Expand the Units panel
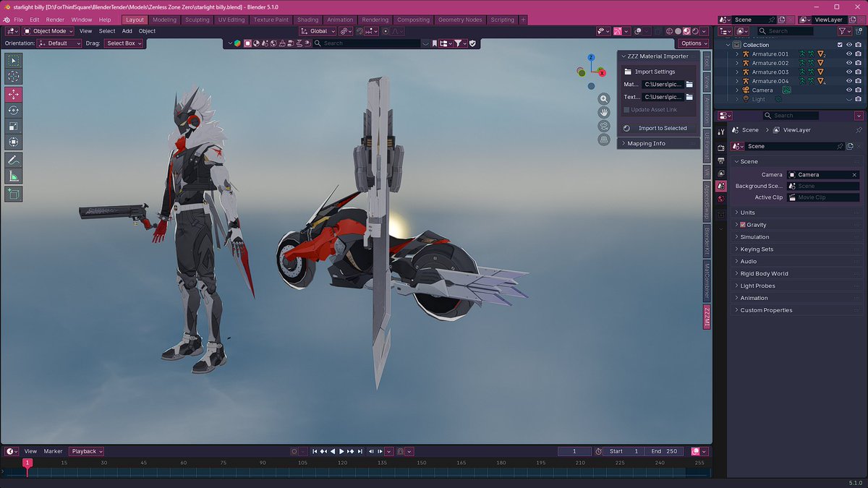Viewport: 868px width, 488px height. click(x=796, y=213)
